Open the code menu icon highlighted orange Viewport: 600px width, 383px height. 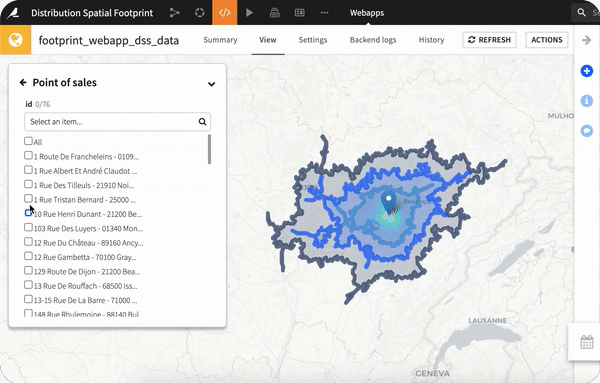[225, 13]
